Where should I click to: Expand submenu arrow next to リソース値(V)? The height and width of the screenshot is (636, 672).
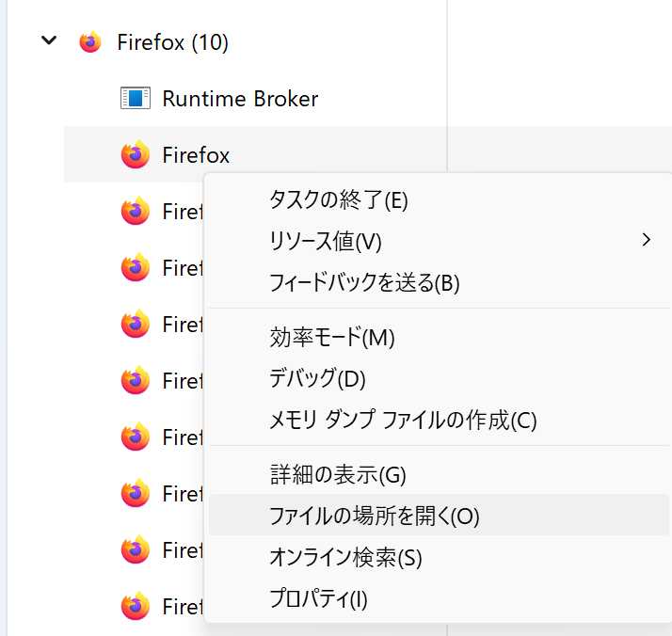(646, 240)
